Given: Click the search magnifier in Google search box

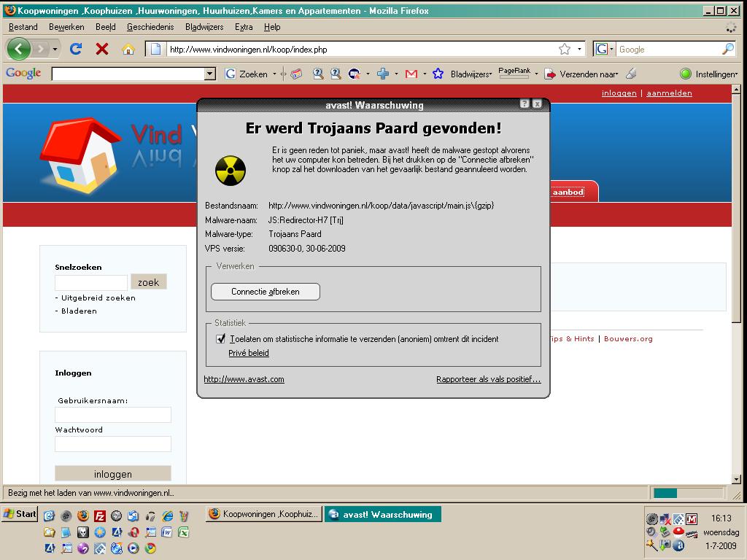Looking at the screenshot, I should tap(728, 49).
